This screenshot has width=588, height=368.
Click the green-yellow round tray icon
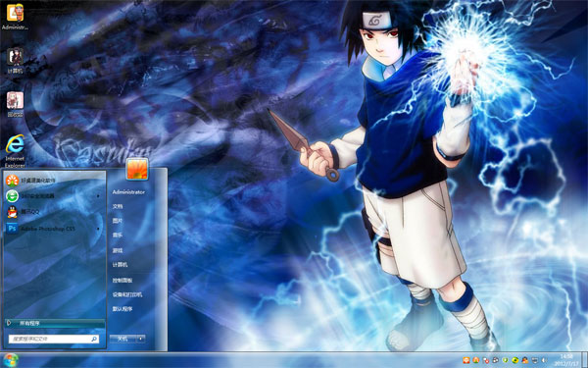pos(515,360)
